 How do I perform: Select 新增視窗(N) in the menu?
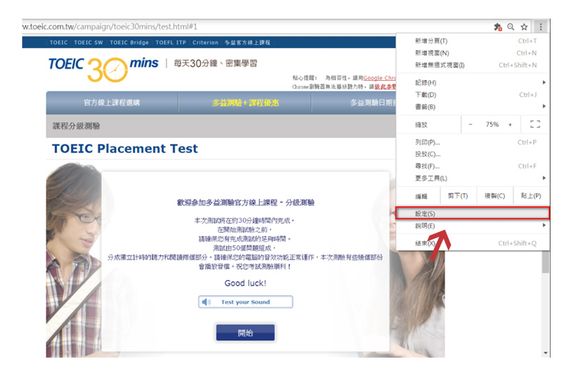click(473, 53)
